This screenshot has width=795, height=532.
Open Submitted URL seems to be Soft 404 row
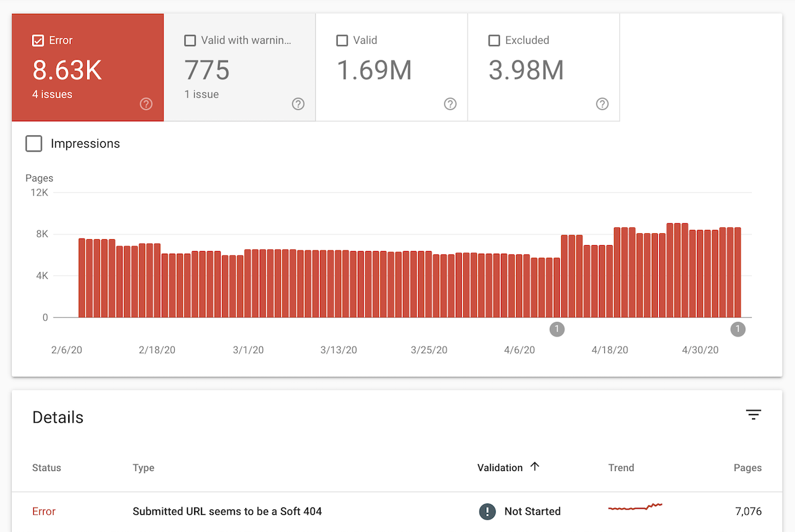(397, 511)
